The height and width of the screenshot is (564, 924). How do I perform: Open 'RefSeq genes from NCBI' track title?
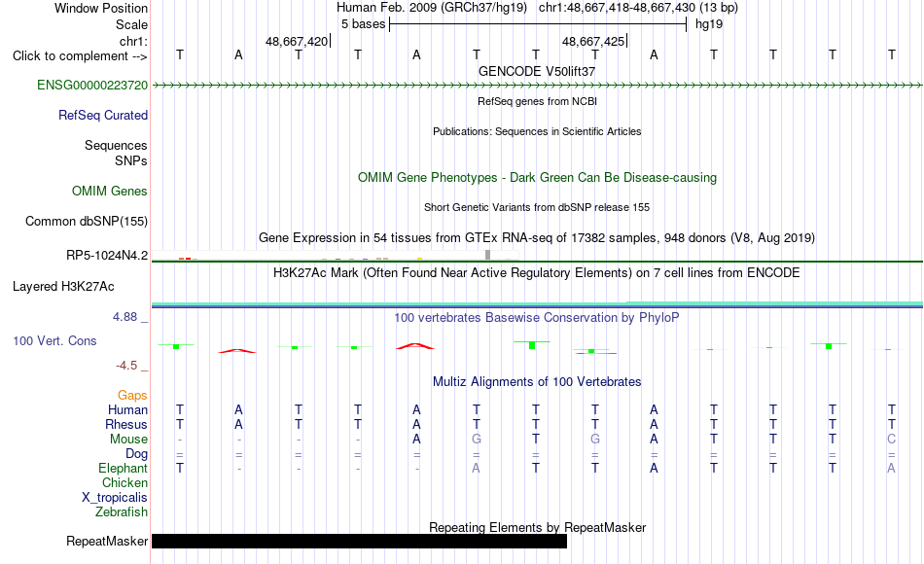click(538, 101)
